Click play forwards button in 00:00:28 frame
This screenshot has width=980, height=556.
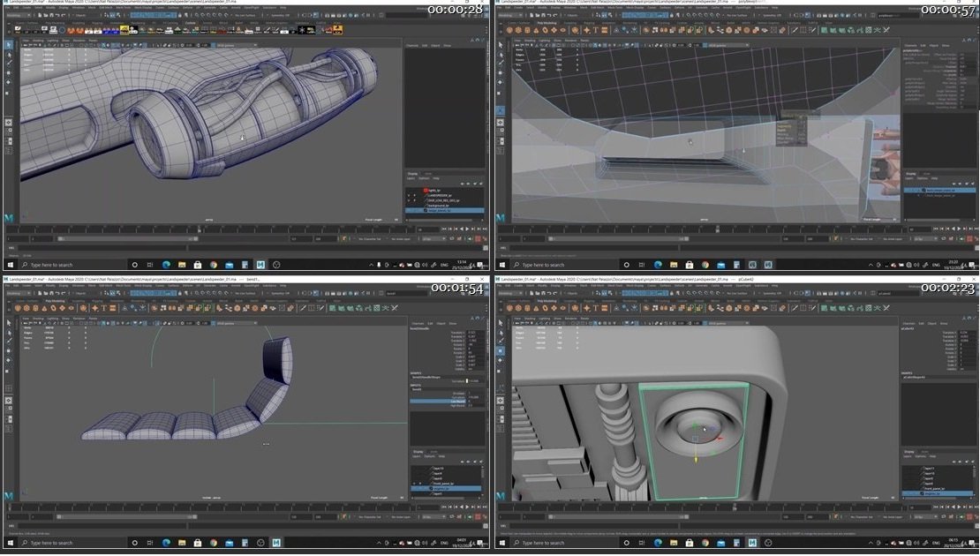click(467, 229)
